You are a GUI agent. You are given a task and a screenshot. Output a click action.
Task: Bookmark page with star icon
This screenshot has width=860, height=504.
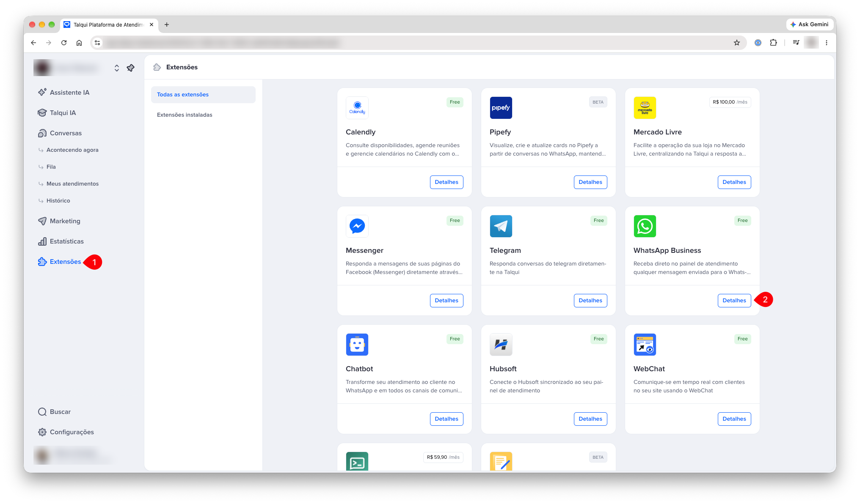737,42
